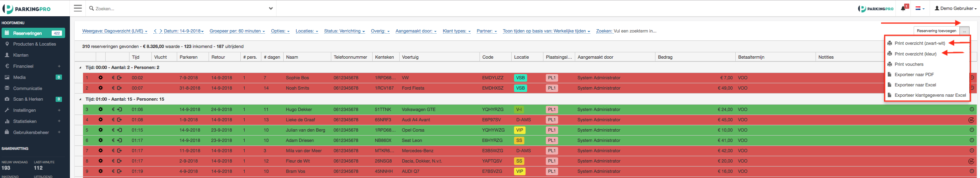Screen dimensions: 980x178
Task: Open gear settings for Fleur de Wit row
Action: pos(101,161)
